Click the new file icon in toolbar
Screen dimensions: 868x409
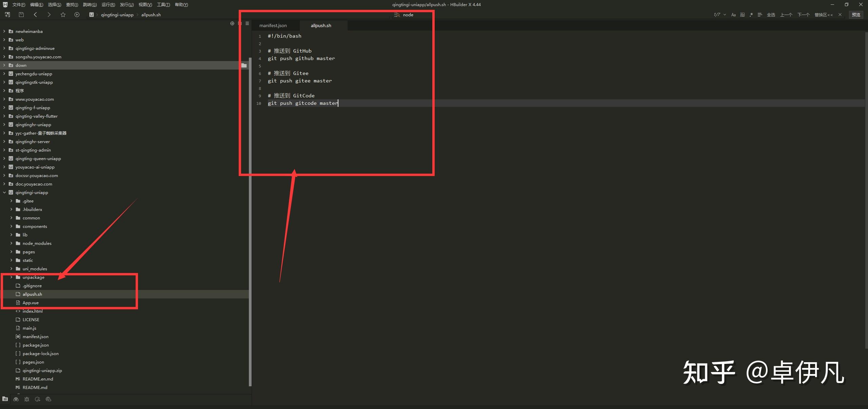point(7,15)
